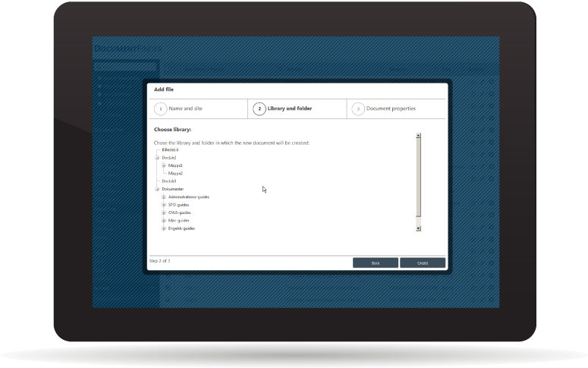Click the step 3 circle icon
588x368 pixels.
358,109
